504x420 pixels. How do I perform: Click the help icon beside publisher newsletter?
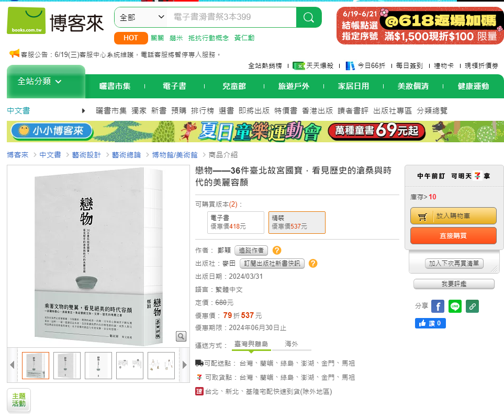point(313,264)
